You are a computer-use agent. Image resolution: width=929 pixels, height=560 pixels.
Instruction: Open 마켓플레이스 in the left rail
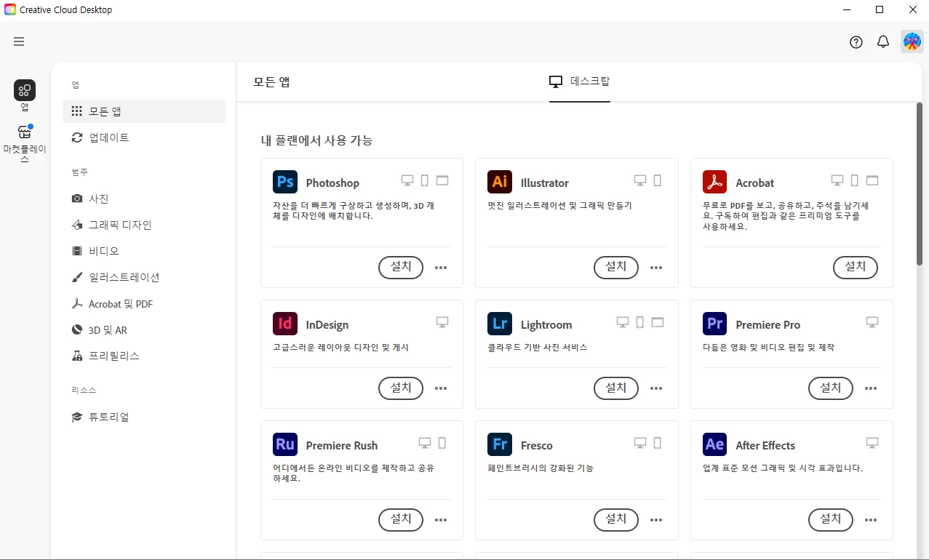(x=25, y=144)
